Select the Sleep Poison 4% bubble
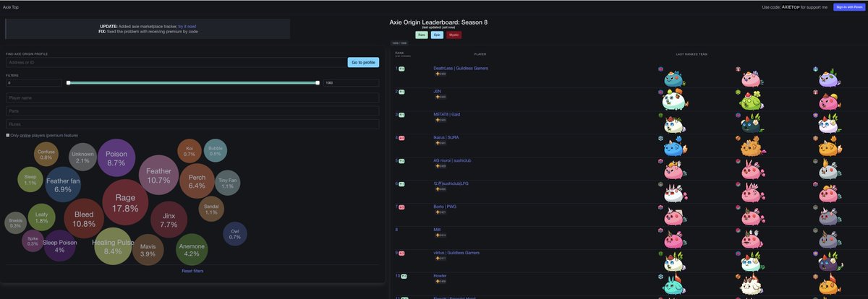Screen dimensions: 868x299 (x=59, y=246)
